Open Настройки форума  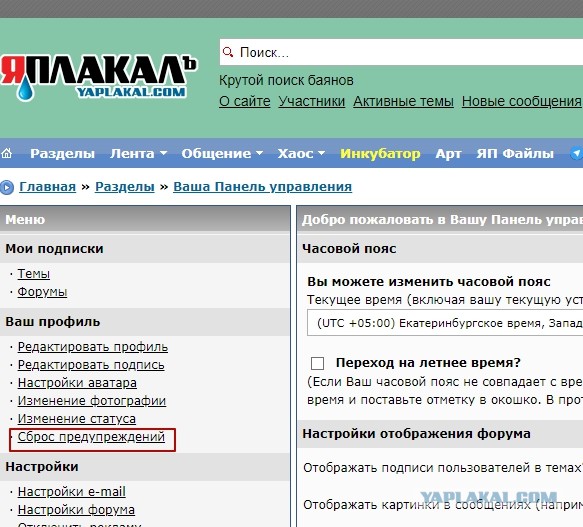(x=76, y=510)
